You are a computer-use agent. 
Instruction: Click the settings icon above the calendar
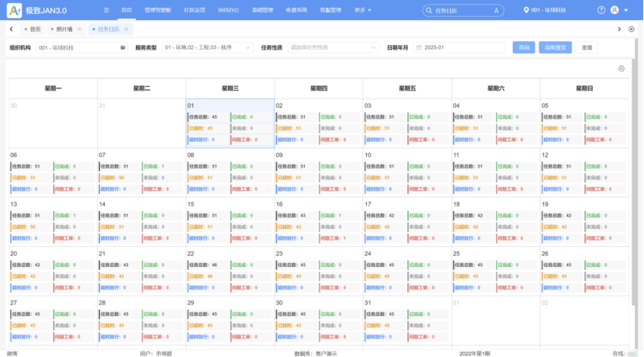[621, 68]
